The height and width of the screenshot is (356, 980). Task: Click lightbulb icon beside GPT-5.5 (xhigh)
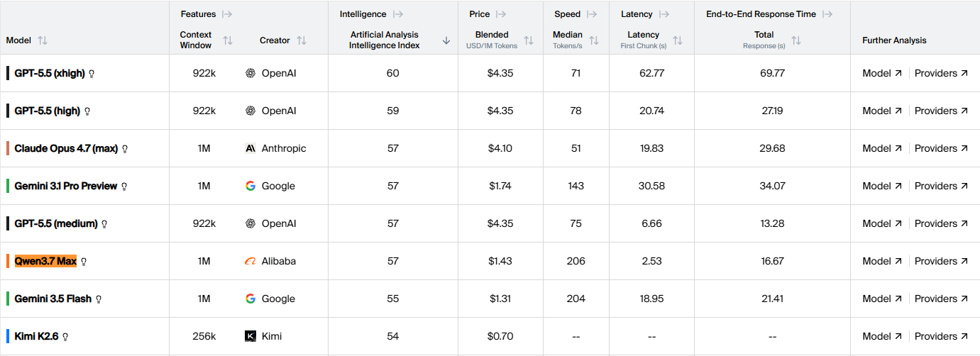pyautogui.click(x=92, y=74)
